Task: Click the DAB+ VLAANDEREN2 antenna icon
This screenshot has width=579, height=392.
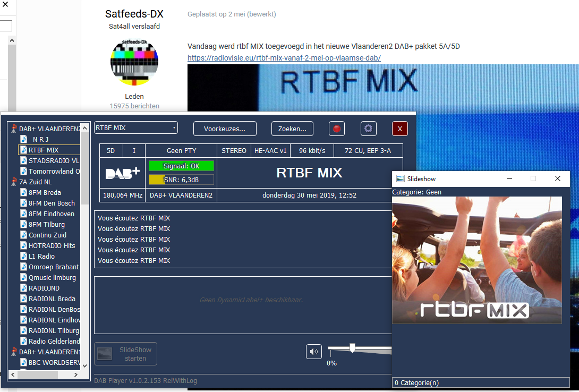Action: point(14,129)
